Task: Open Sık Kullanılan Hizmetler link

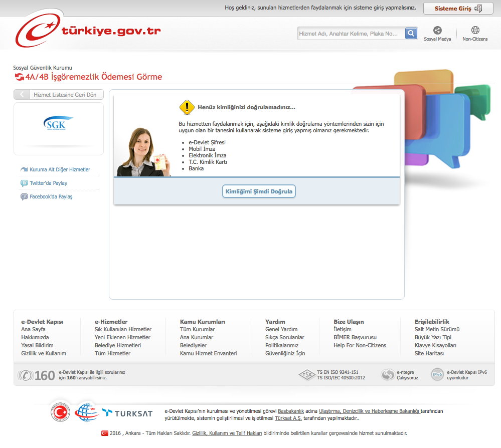Action: 123,329
